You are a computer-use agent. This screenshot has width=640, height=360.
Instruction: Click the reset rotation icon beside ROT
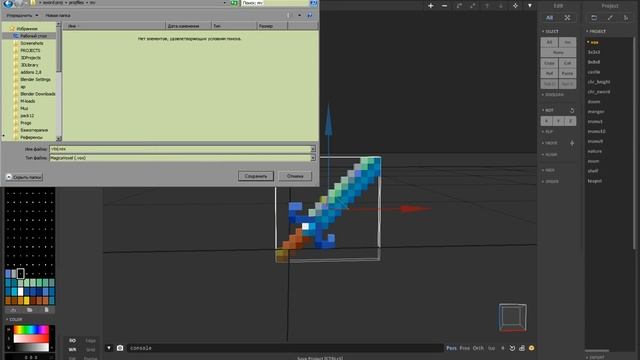(x=572, y=111)
